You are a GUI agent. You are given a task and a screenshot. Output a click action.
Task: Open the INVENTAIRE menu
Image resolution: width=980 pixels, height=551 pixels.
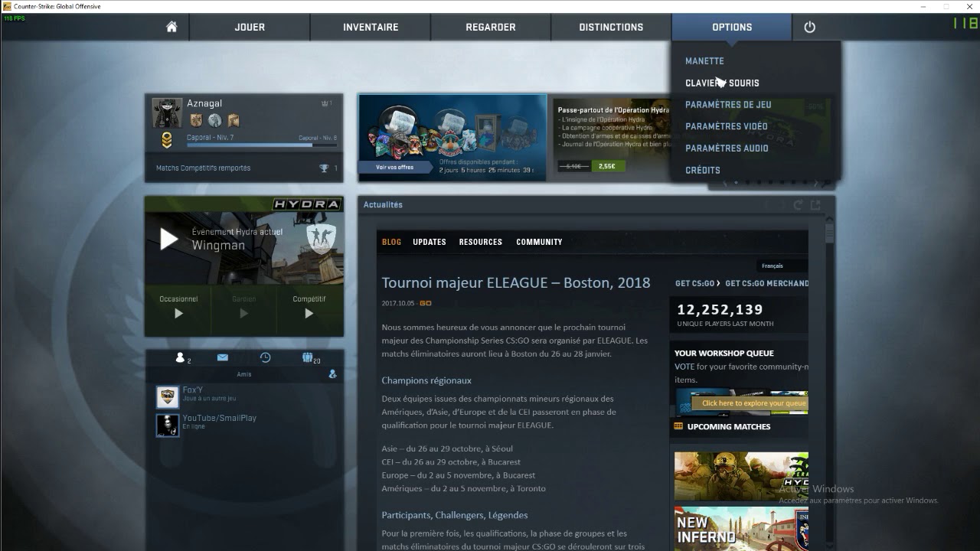371,27
